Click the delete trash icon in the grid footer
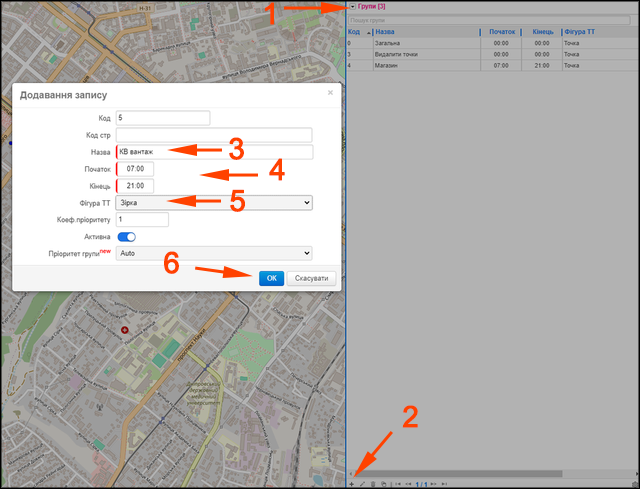 coord(373,484)
